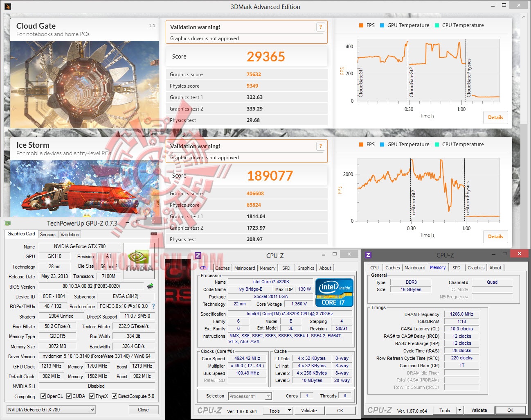Click the 3DMark scrollbar up arrow
531x420 pixels.
click(524, 16)
